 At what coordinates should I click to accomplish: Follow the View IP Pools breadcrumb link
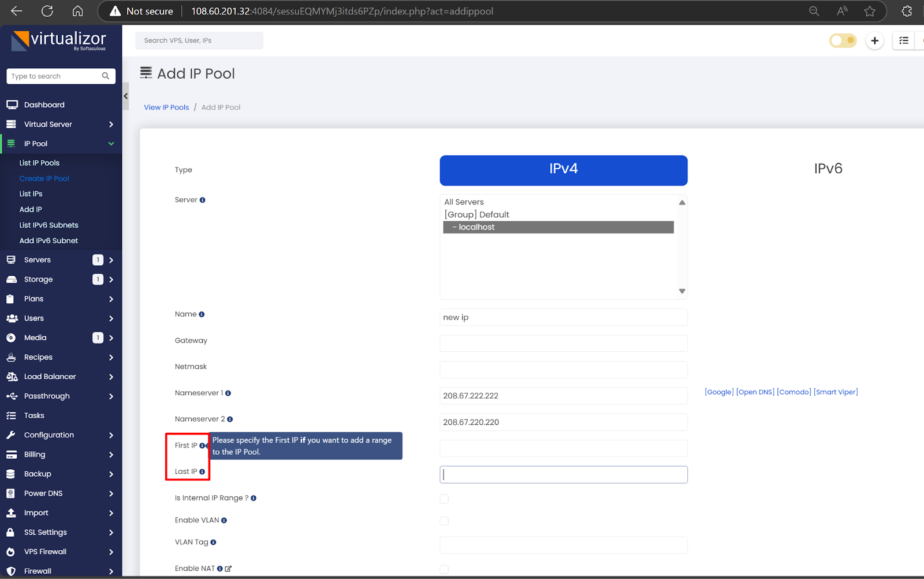(166, 107)
